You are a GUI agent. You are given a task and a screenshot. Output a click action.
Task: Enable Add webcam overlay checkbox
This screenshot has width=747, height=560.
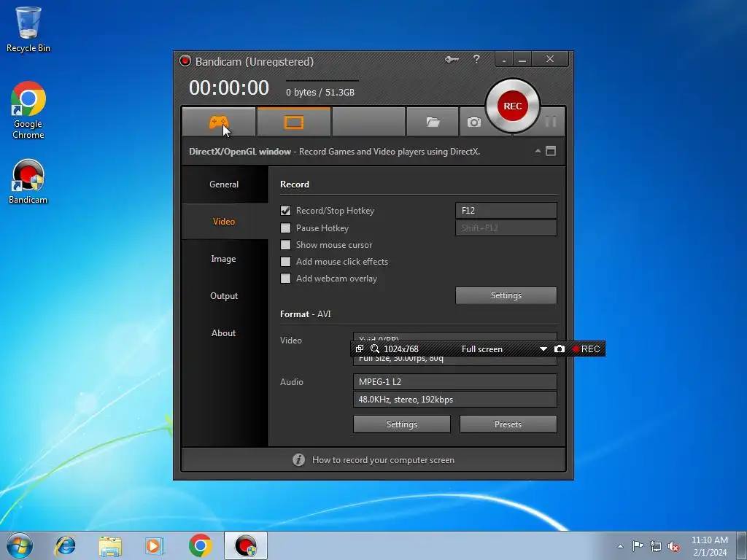pos(285,279)
